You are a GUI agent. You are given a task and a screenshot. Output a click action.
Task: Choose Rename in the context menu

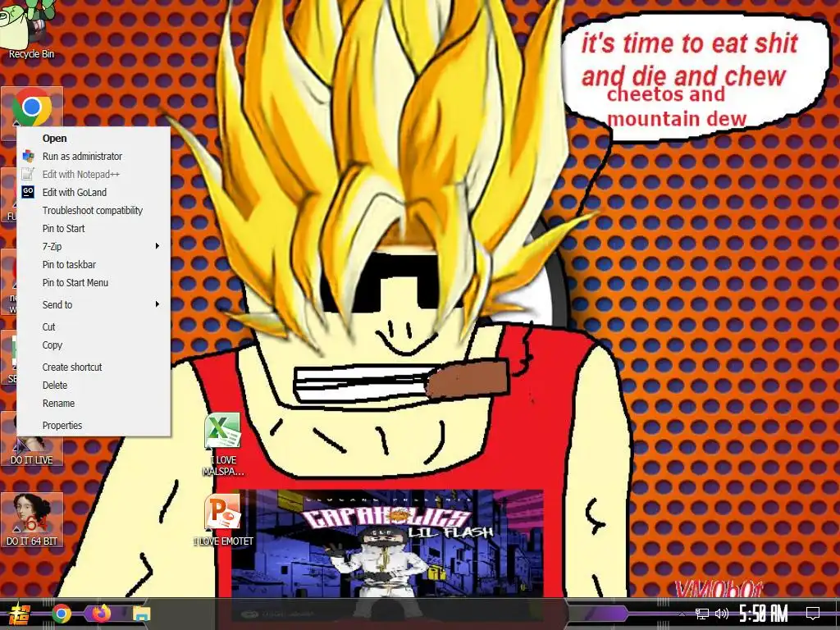(x=94, y=404)
